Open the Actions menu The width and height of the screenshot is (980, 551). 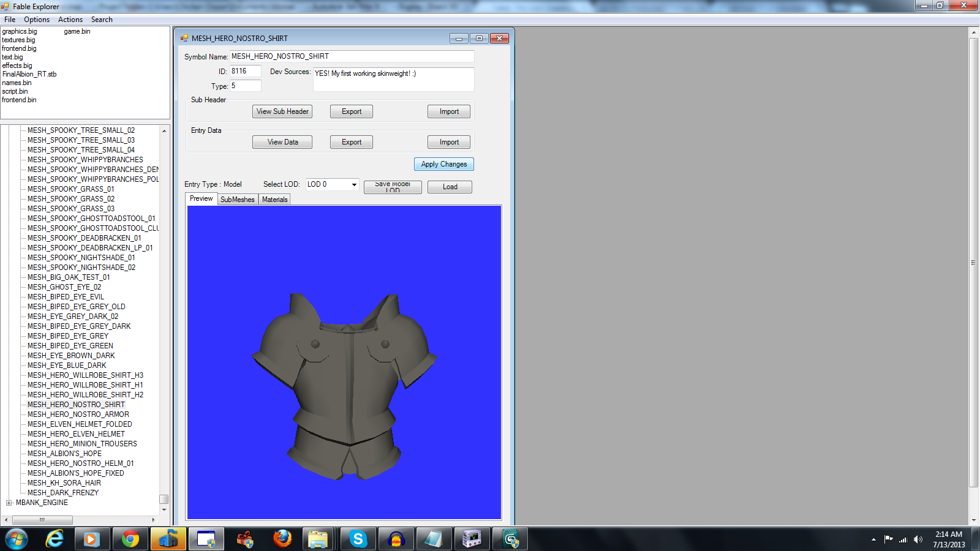tap(70, 20)
